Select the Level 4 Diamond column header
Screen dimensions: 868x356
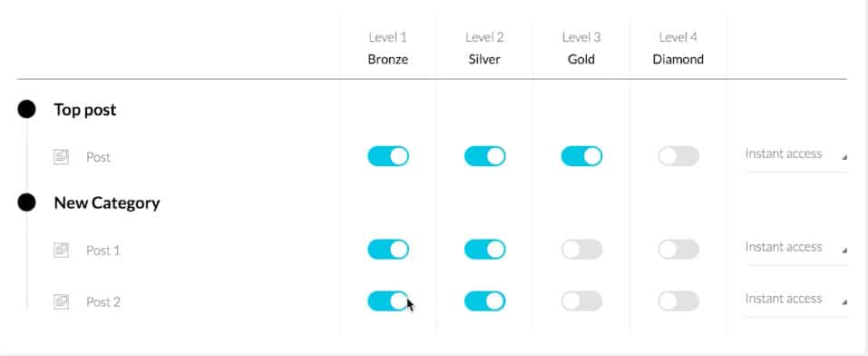pyautogui.click(x=678, y=48)
